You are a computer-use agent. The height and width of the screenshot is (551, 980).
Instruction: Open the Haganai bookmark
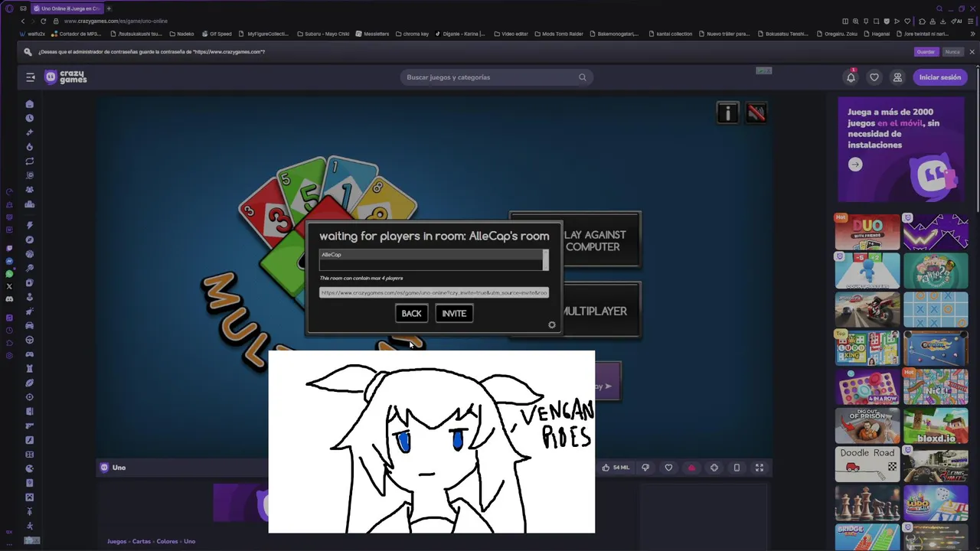[877, 34]
